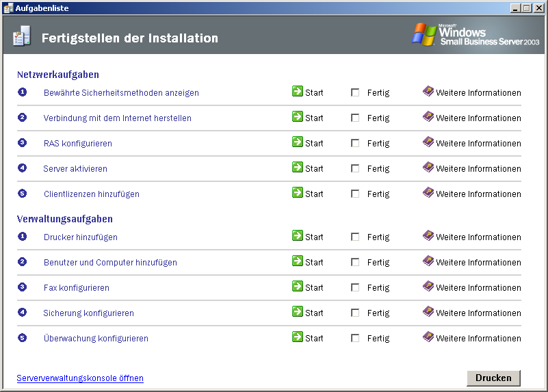The width and height of the screenshot is (548, 392).
Task: Check Fertig box for Verbindung mit dem Internet
Action: coord(355,118)
